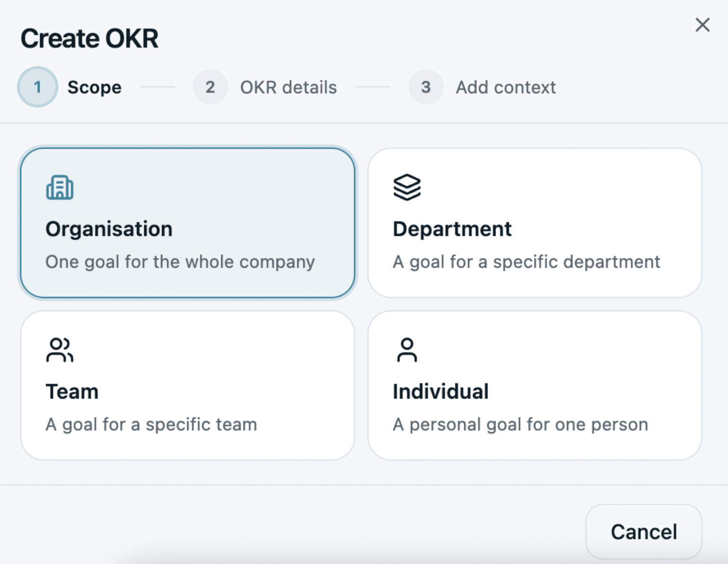Click the Department layers icon
The image size is (728, 564).
407,188
